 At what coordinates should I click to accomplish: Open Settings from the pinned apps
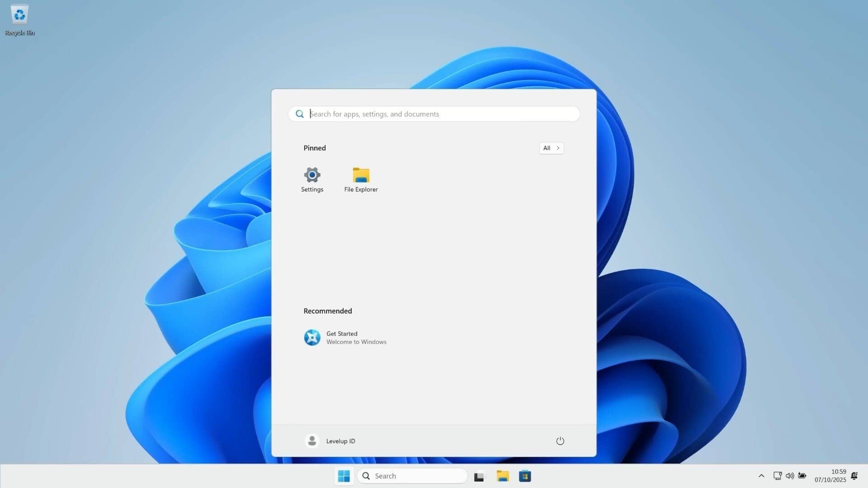click(312, 179)
